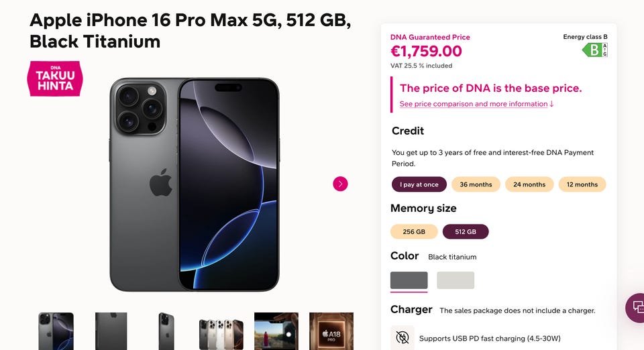The width and height of the screenshot is (644, 350).
Task: Open the chat support widget
Action: (x=635, y=307)
